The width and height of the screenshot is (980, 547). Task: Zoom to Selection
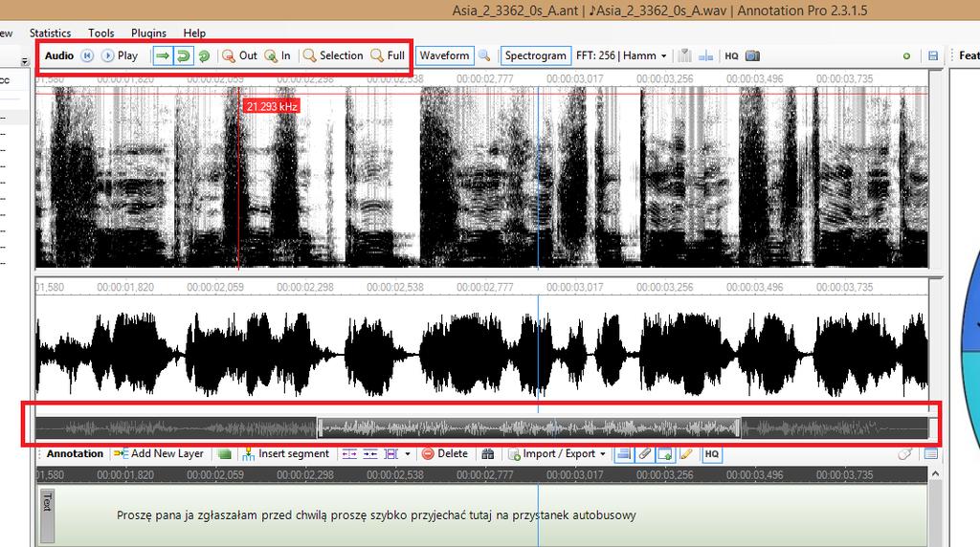333,55
